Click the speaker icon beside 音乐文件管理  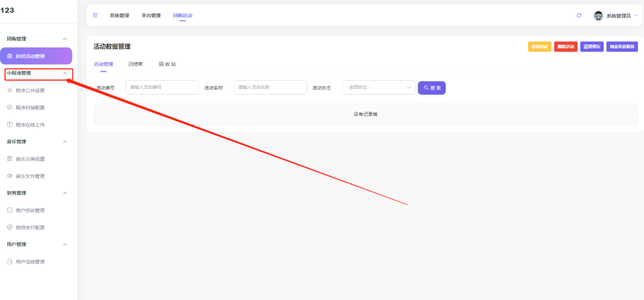pos(9,176)
